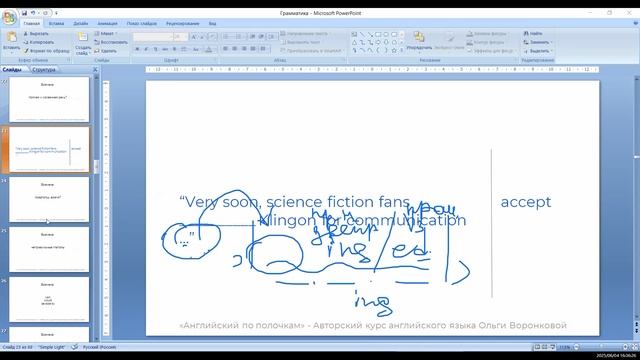Click the Найти find button
The width and height of the screenshot is (640, 360).
533,33
